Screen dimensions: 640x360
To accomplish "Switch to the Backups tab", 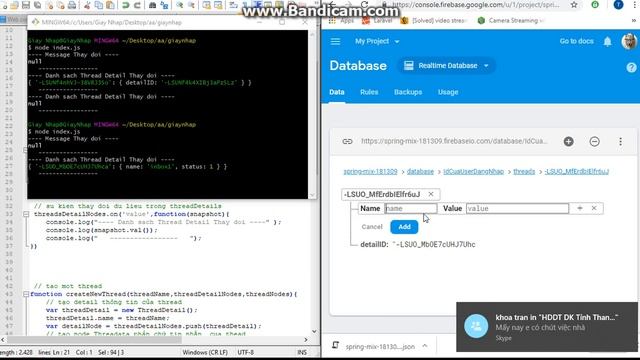I will 408,92.
